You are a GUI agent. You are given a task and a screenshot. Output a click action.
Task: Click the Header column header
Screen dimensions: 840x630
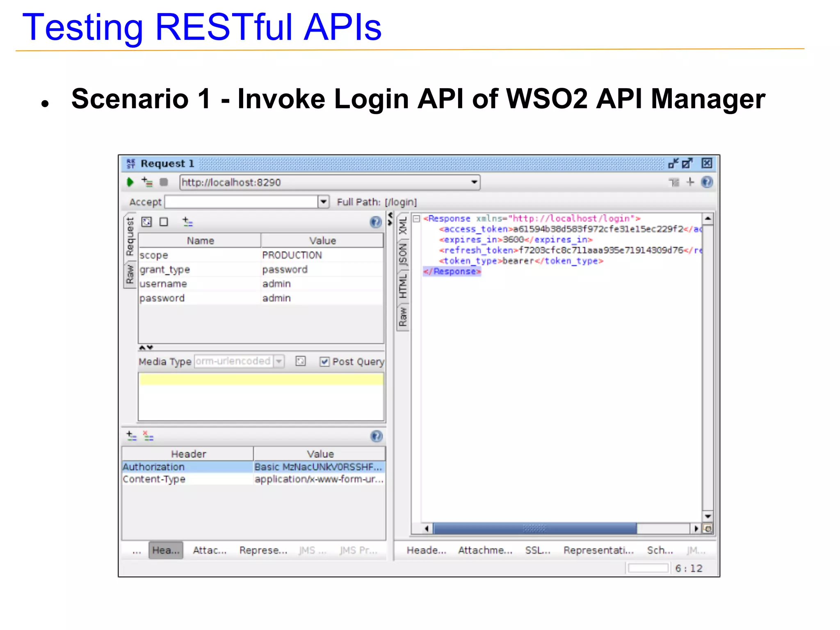[x=188, y=454]
